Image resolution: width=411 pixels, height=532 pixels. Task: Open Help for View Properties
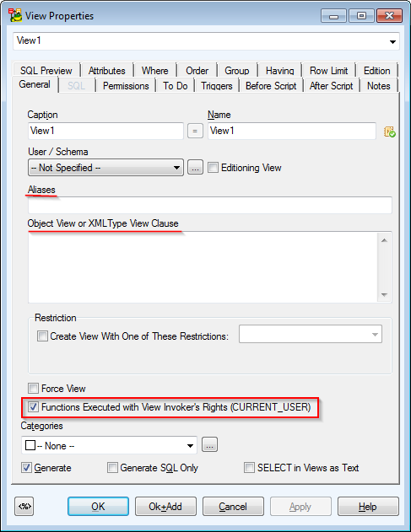(x=368, y=506)
